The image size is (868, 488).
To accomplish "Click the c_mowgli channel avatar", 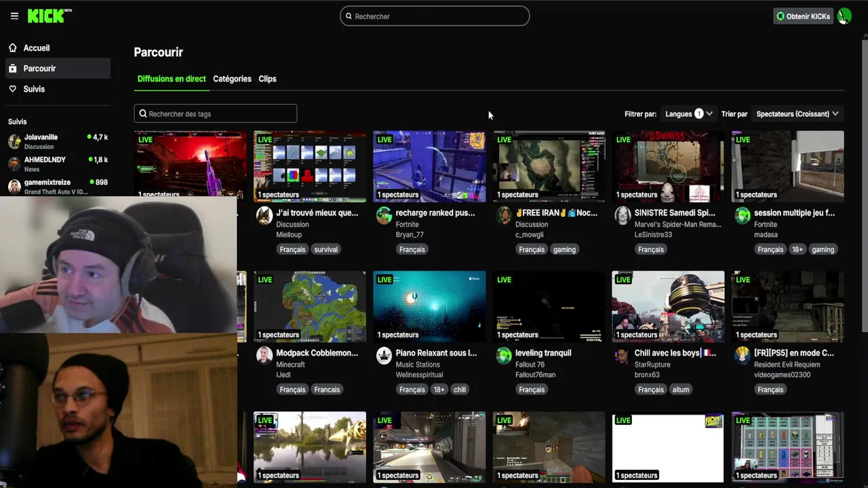I will point(503,216).
